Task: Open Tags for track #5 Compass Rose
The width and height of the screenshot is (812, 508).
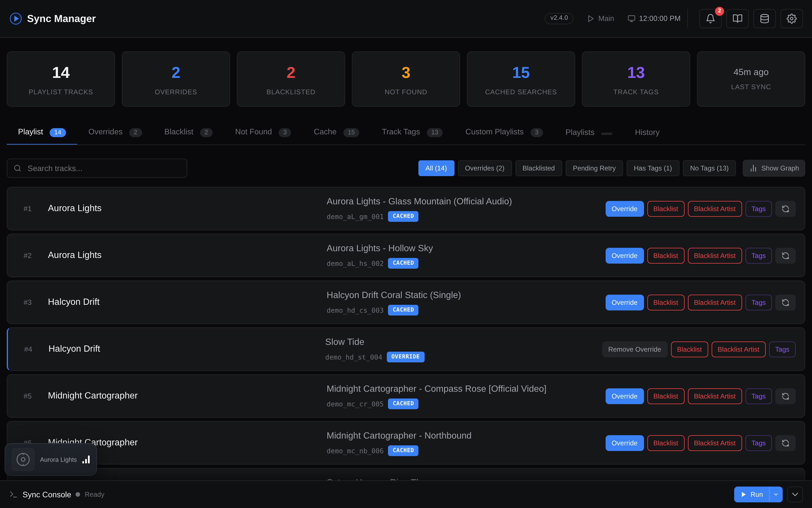Action: [x=758, y=396]
